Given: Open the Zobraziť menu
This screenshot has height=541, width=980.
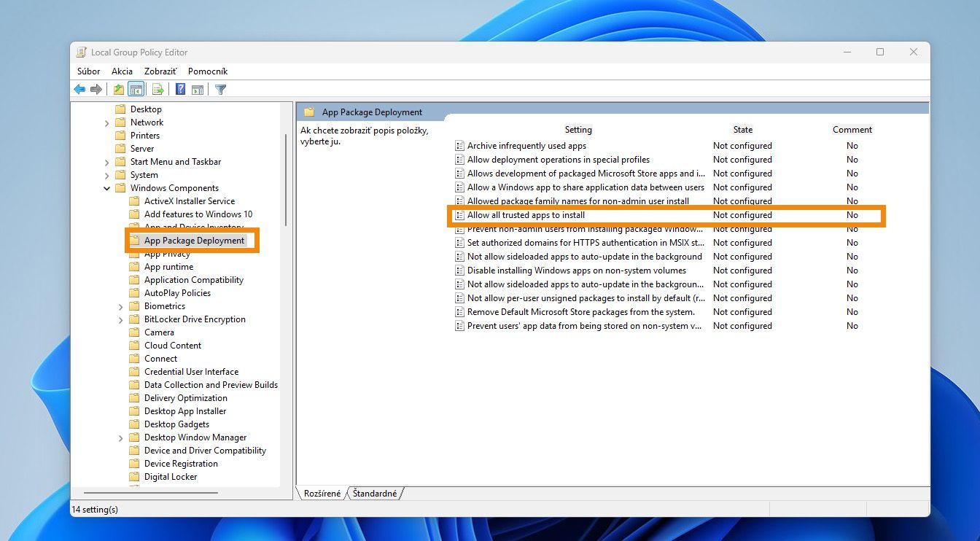Looking at the screenshot, I should pos(160,71).
